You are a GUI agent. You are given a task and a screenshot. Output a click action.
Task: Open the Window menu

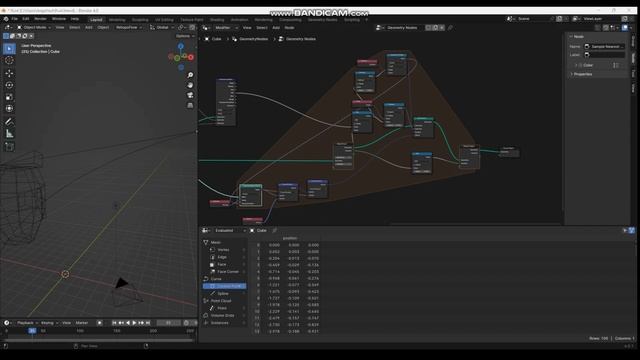[x=59, y=19]
